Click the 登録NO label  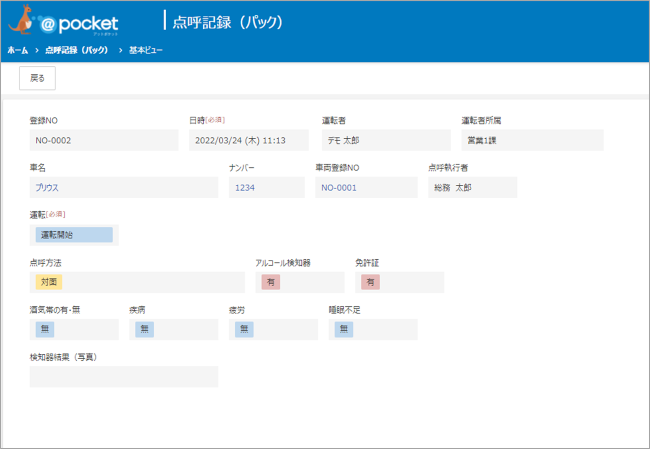tap(44, 121)
